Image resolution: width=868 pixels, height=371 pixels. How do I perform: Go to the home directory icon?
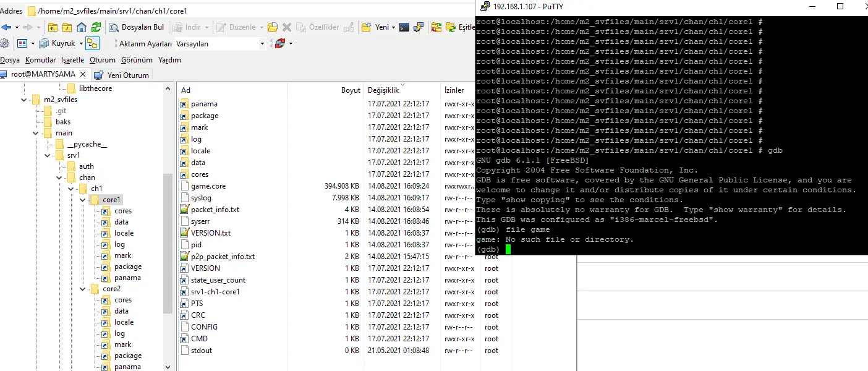(x=82, y=27)
